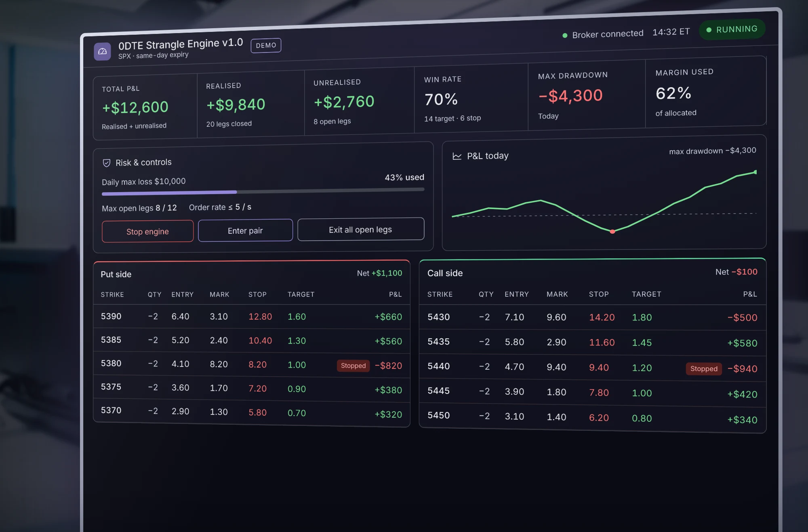Click the 43% used label
808x532 pixels.
pyautogui.click(x=404, y=177)
